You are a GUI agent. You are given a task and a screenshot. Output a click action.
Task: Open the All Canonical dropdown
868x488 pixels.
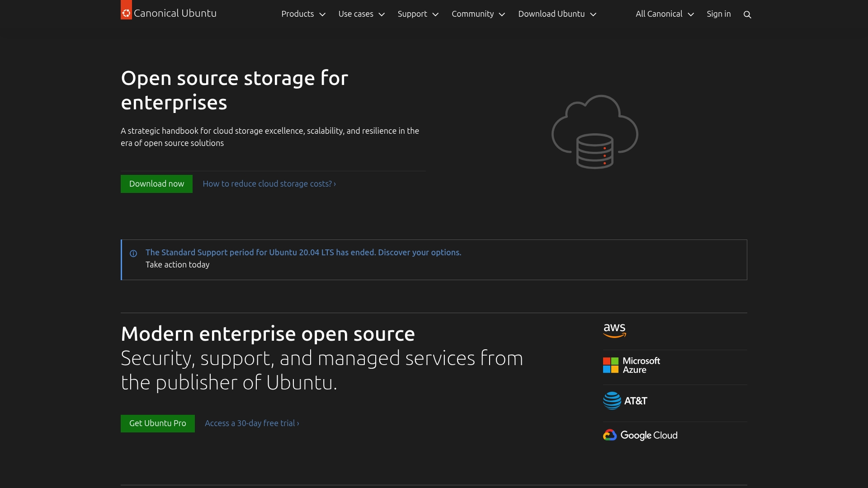(x=664, y=14)
